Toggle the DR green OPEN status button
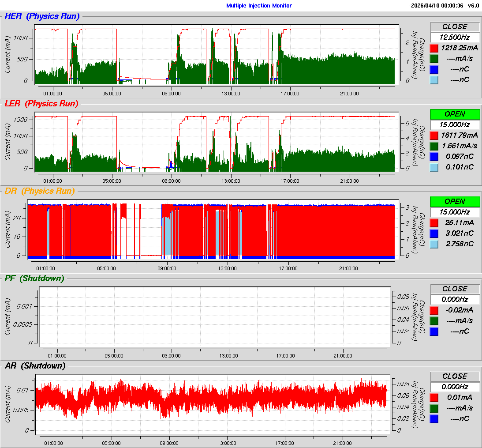Viewport: 482px width, 448px height. click(455, 201)
